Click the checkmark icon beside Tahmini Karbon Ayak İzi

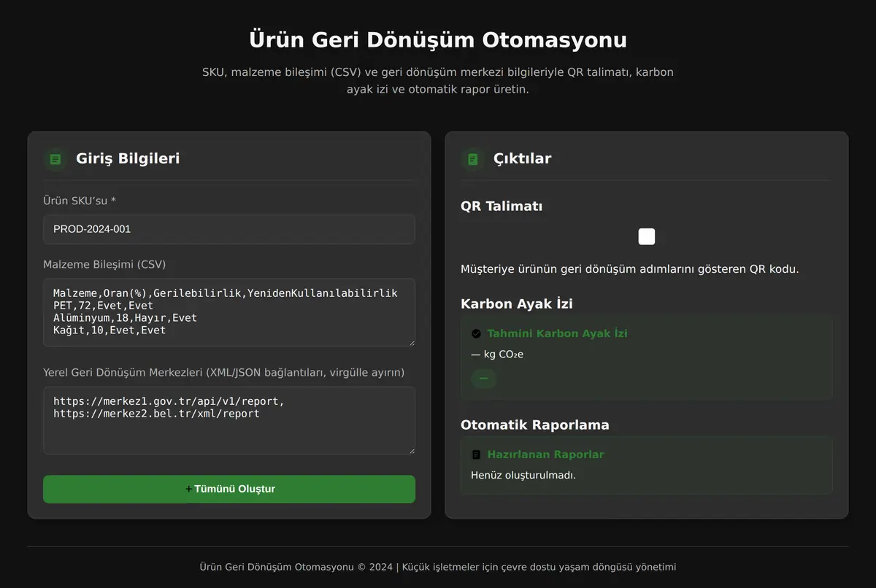click(477, 333)
